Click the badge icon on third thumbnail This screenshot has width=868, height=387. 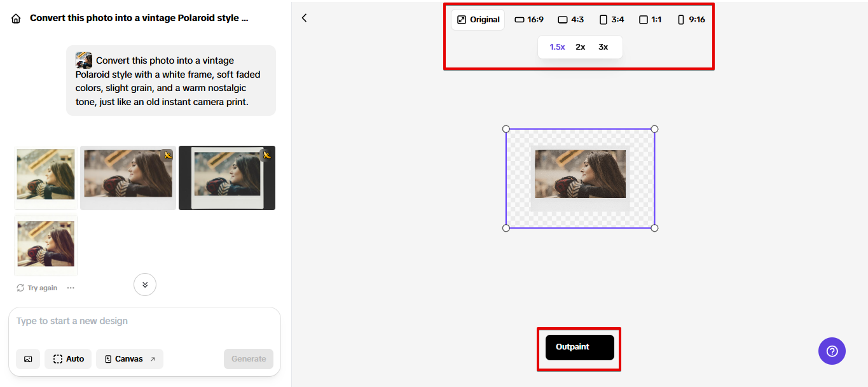267,155
